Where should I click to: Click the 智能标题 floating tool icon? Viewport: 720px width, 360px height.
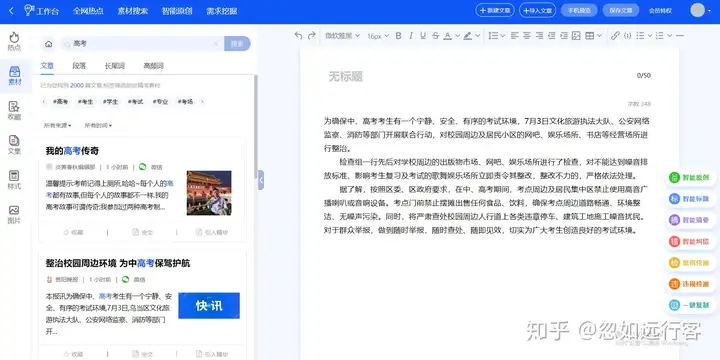(x=674, y=199)
